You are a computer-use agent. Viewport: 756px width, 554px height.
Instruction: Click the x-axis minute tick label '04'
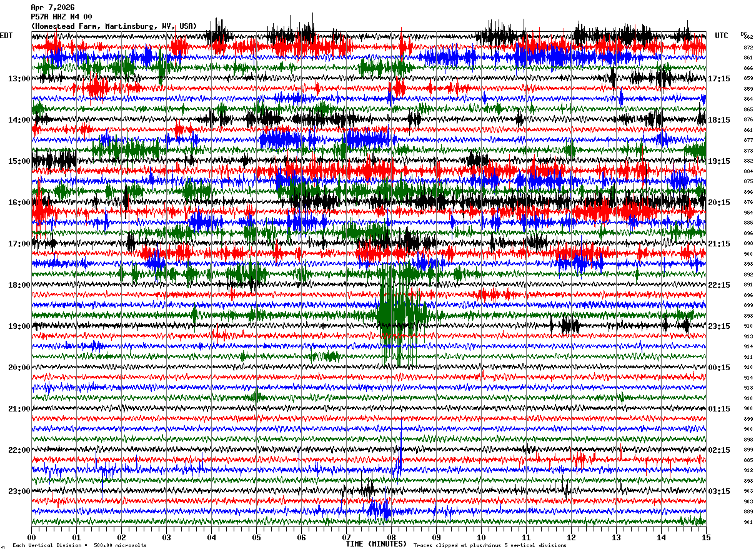coord(211,536)
